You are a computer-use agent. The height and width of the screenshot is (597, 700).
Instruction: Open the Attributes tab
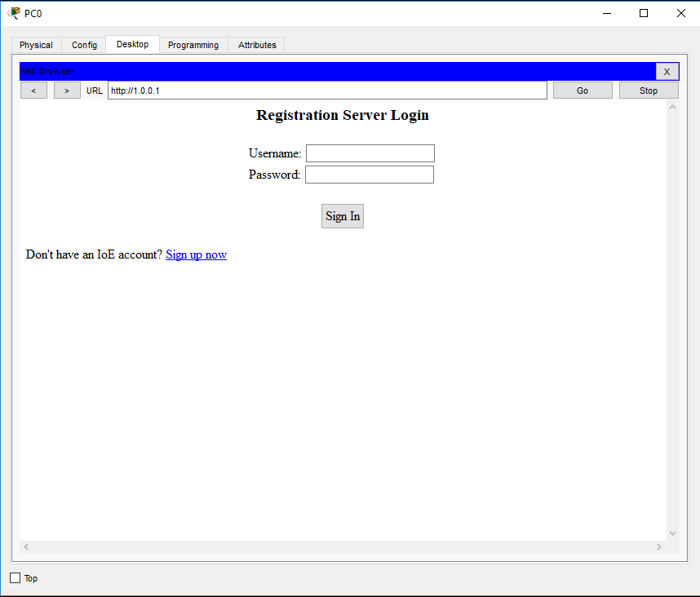[x=255, y=44]
